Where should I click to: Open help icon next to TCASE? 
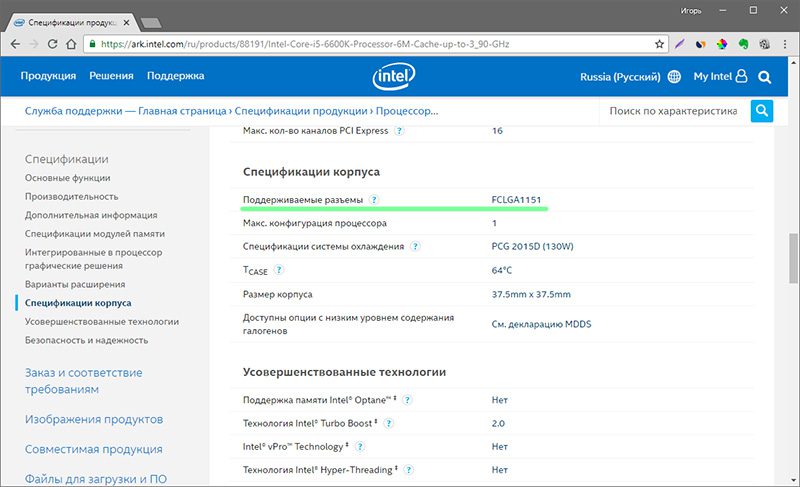(279, 270)
